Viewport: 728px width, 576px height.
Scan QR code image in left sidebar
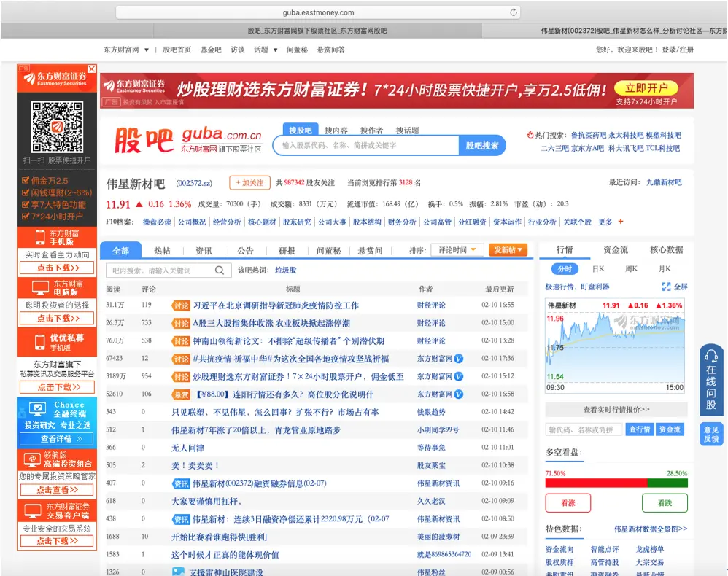(57, 127)
